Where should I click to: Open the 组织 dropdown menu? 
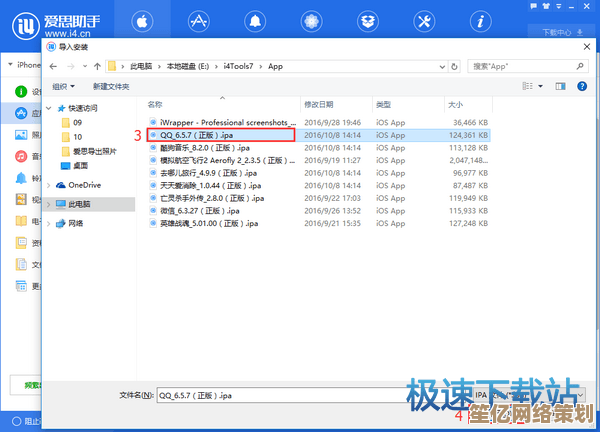[64, 87]
